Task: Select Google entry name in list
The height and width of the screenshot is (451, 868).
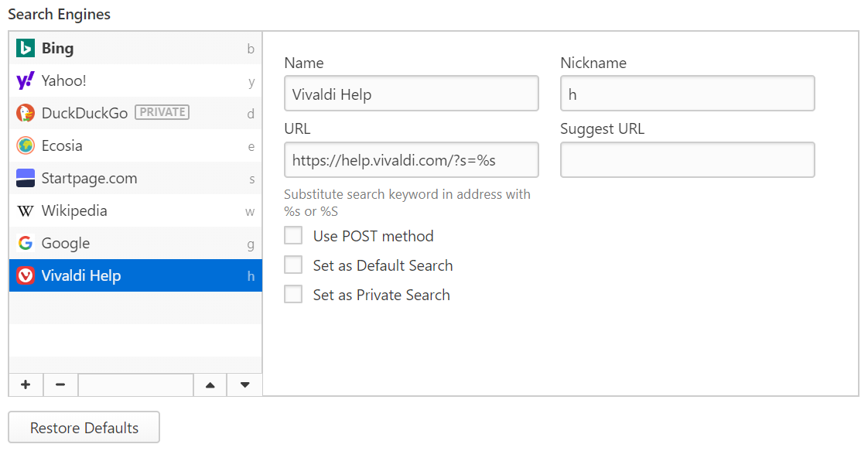Action: [x=65, y=244]
